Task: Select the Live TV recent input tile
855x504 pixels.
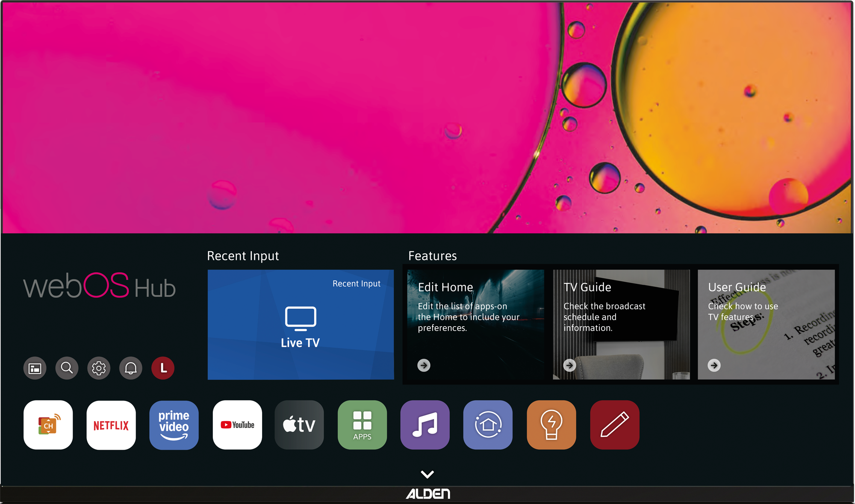Action: [301, 325]
